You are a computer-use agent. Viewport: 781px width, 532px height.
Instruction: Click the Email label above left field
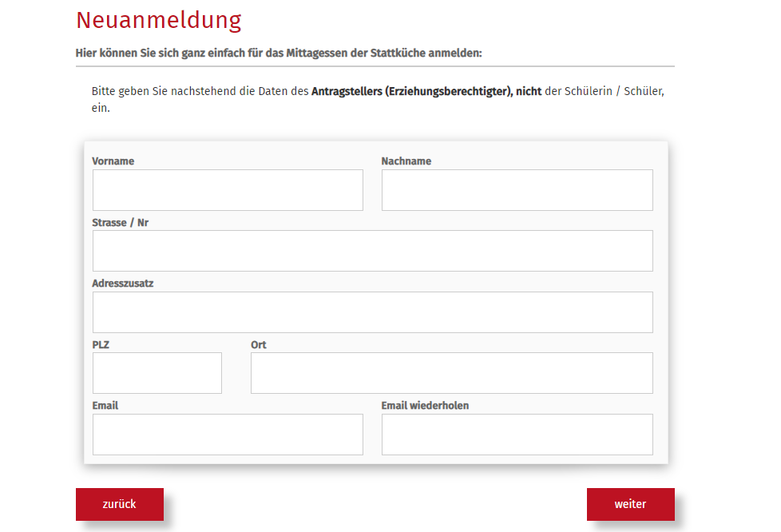tap(105, 406)
